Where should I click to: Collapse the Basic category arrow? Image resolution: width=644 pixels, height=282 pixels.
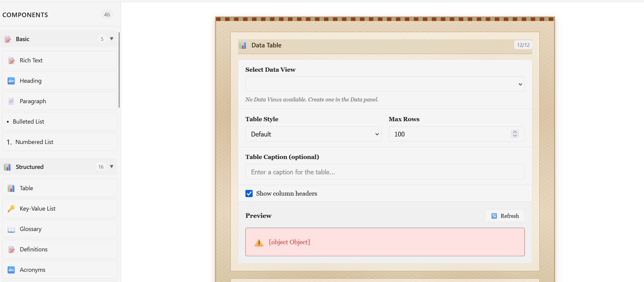click(x=111, y=39)
